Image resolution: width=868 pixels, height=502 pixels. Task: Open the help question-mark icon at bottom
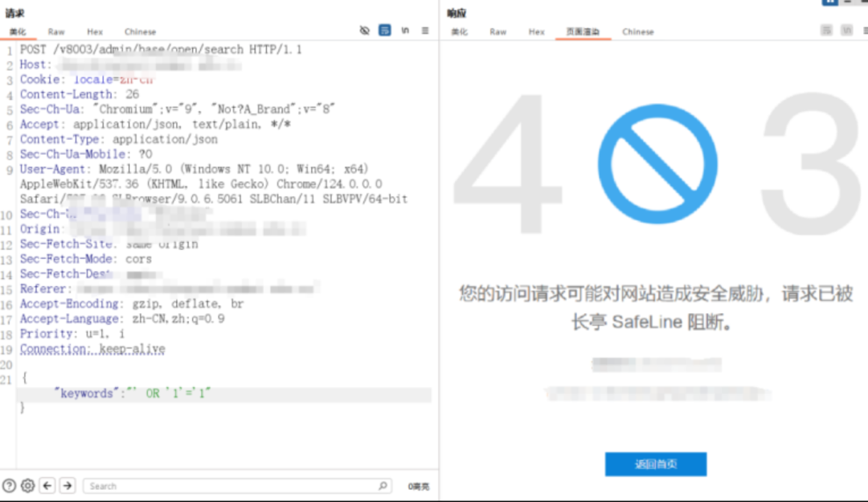point(10,486)
